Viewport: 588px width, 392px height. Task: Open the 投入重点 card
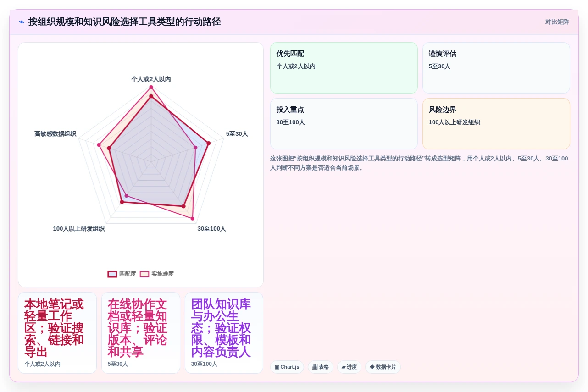[x=344, y=124]
